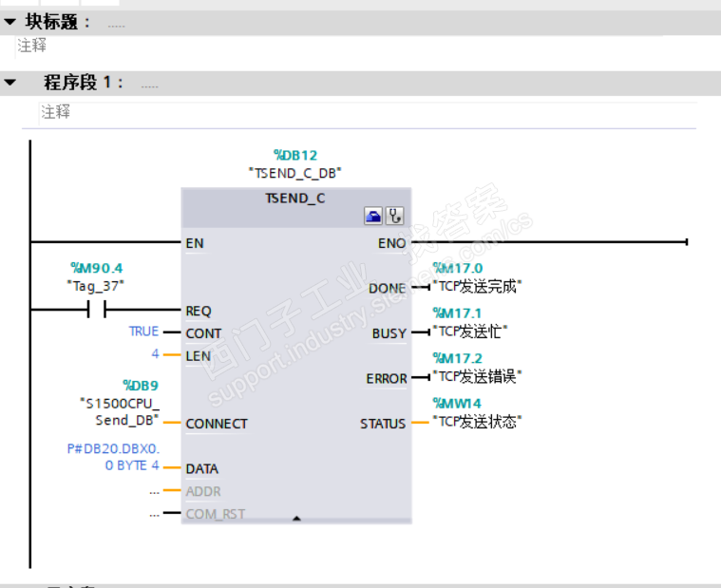Image resolution: width=721 pixels, height=588 pixels.
Task: Click the TSEND_C block title
Action: click(x=294, y=199)
